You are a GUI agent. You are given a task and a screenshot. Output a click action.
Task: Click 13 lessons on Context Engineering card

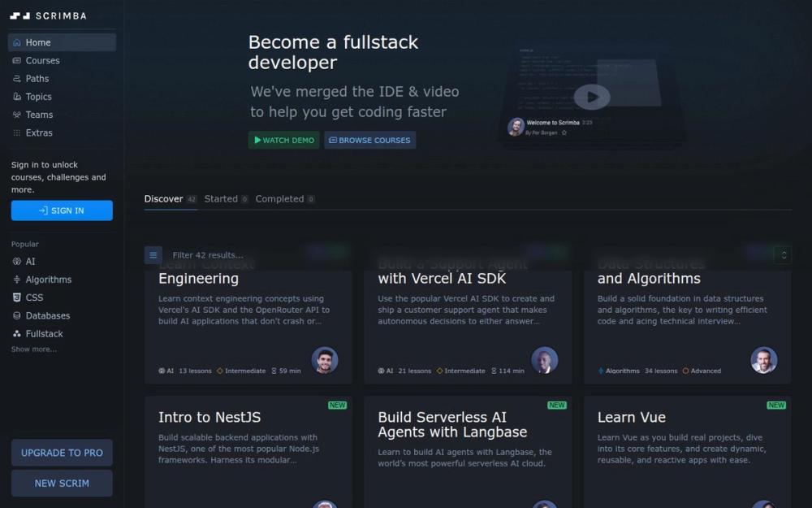(195, 371)
